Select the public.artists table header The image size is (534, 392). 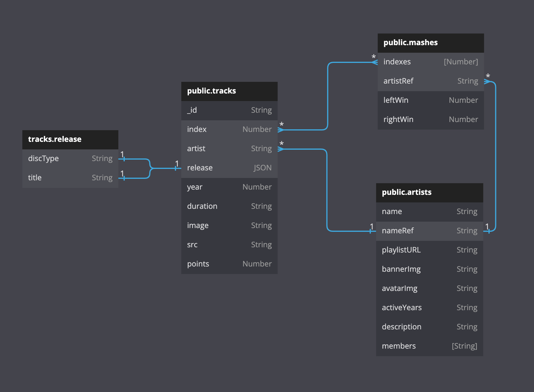click(429, 193)
